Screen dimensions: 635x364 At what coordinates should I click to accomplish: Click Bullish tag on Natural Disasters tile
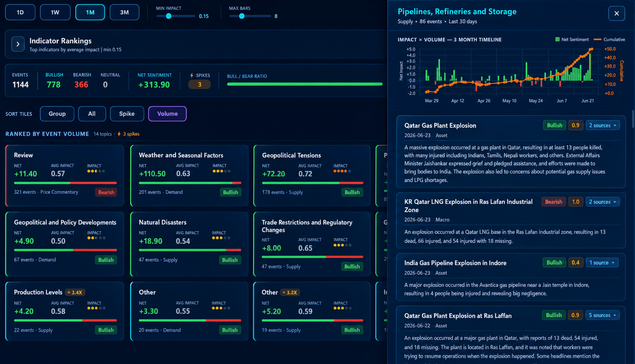coord(230,260)
